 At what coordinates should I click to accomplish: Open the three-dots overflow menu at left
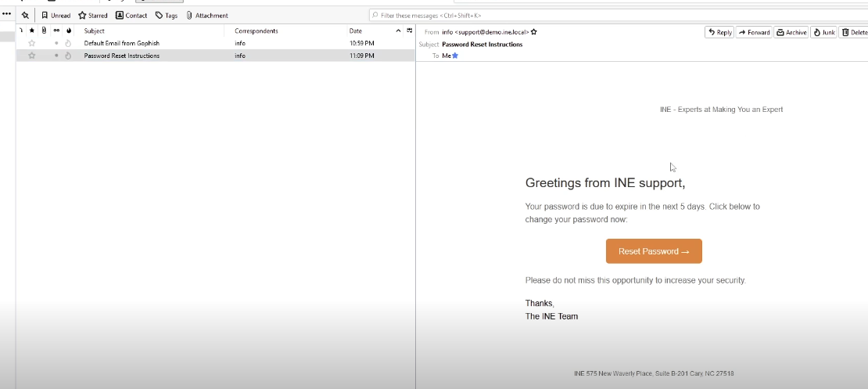[6, 13]
